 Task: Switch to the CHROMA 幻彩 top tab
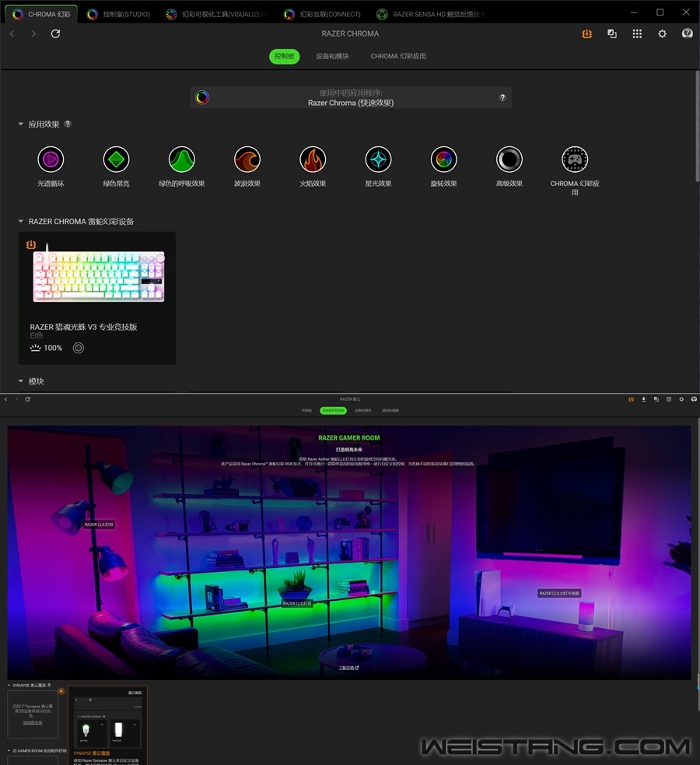tap(41, 14)
